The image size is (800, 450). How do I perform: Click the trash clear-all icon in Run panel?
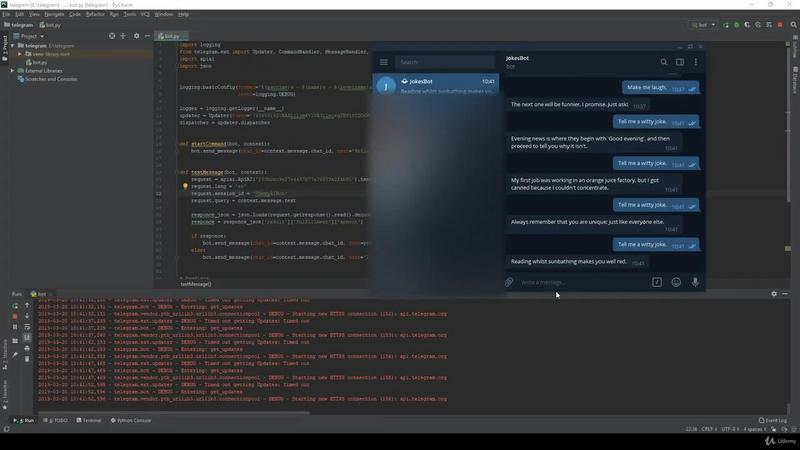[x=27, y=359]
